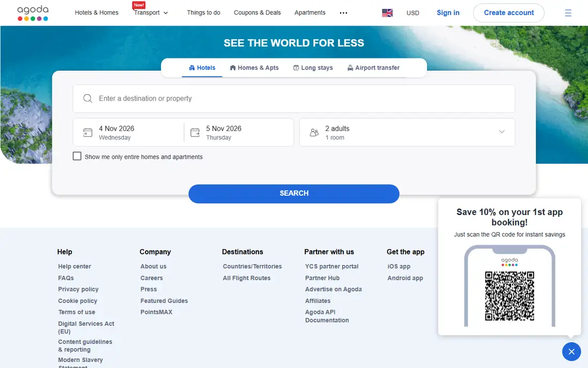Viewport: 588px width, 368px height.
Task: Expand the guests and rooms chevron
Action: tap(502, 132)
